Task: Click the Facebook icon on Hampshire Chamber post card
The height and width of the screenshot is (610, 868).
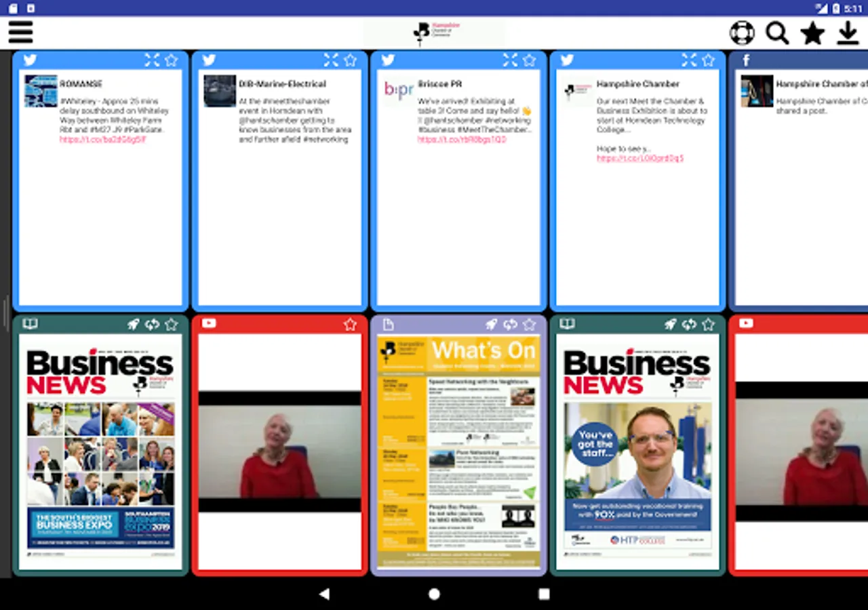Action: click(746, 60)
